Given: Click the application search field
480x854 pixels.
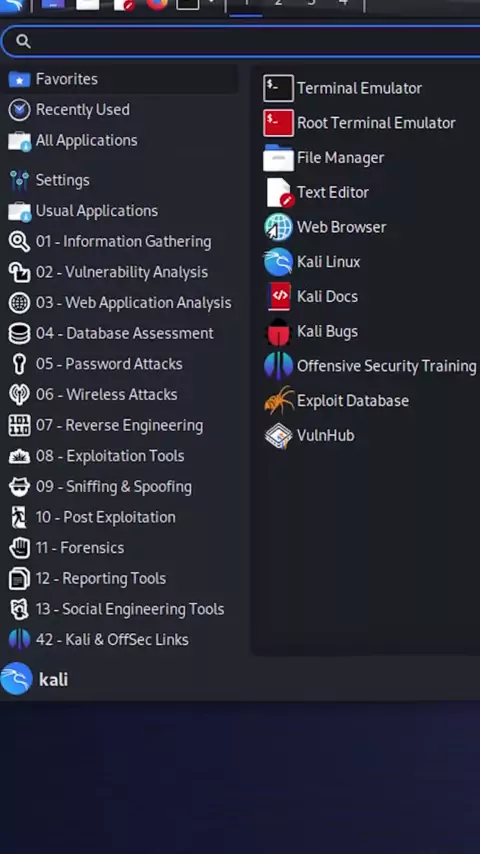Looking at the screenshot, I should pos(242,41).
